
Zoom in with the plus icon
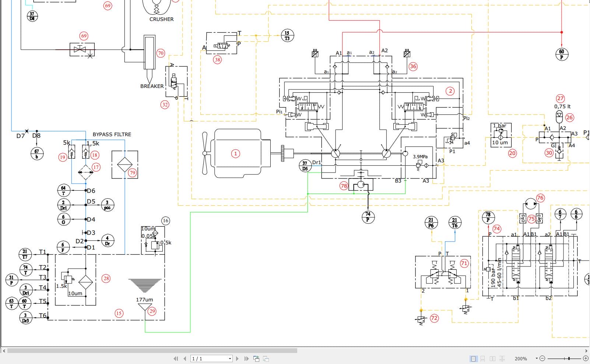586,358
